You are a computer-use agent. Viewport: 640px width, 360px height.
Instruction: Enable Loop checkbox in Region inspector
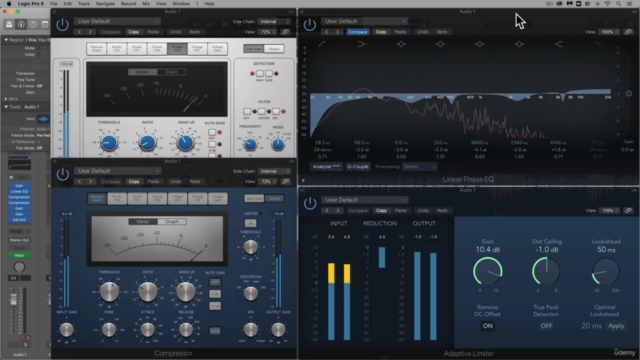coord(38,54)
